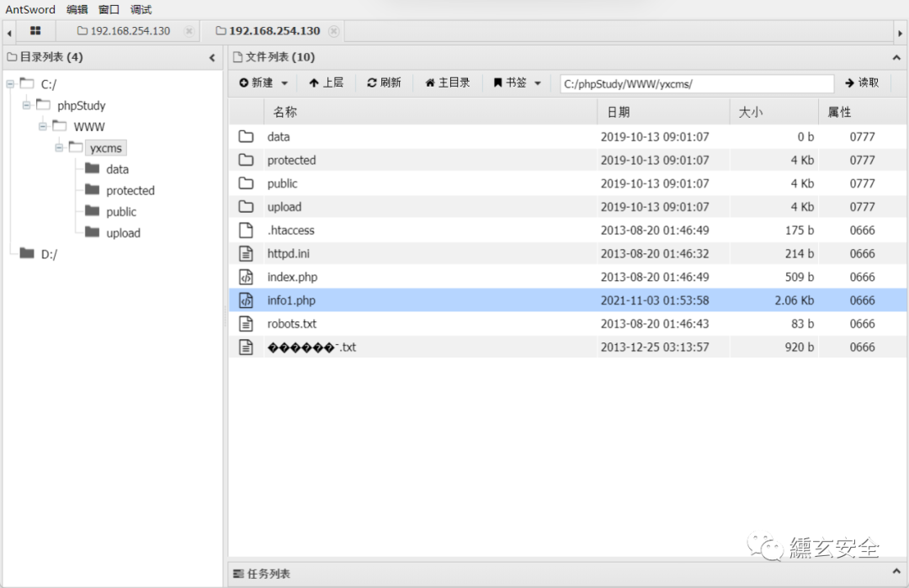Close the active bold 192.168.254.130 tab
This screenshot has height=588, width=909.
coord(333,31)
